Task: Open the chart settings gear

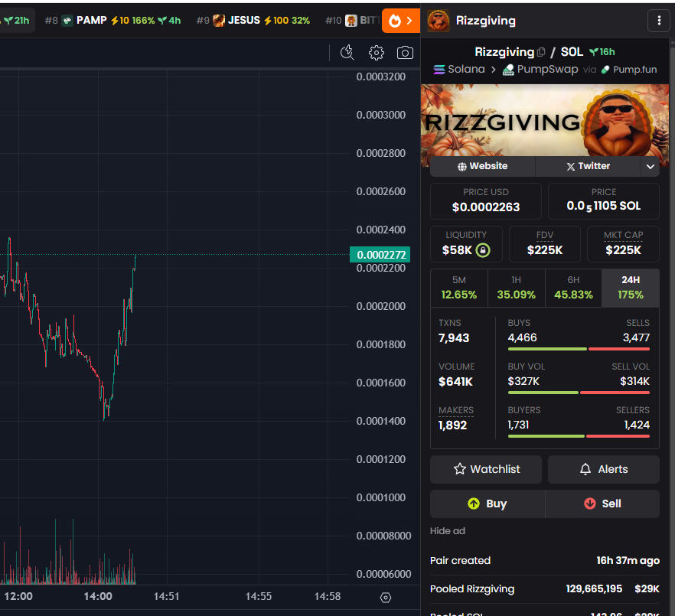Action: pos(376,52)
